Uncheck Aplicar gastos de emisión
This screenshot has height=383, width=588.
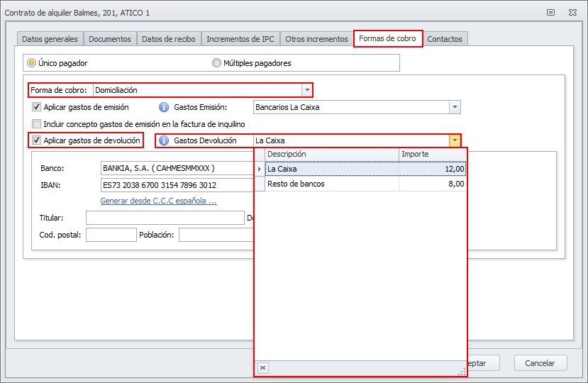pyautogui.click(x=36, y=107)
